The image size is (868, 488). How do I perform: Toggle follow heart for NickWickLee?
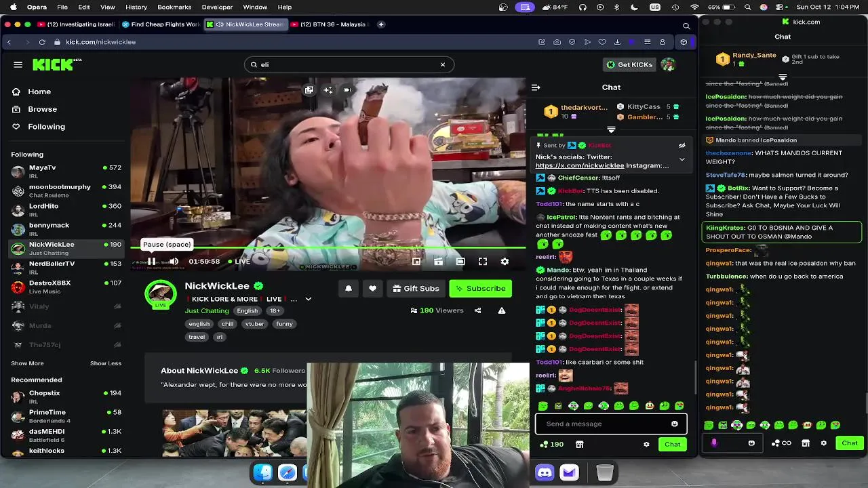coord(372,288)
